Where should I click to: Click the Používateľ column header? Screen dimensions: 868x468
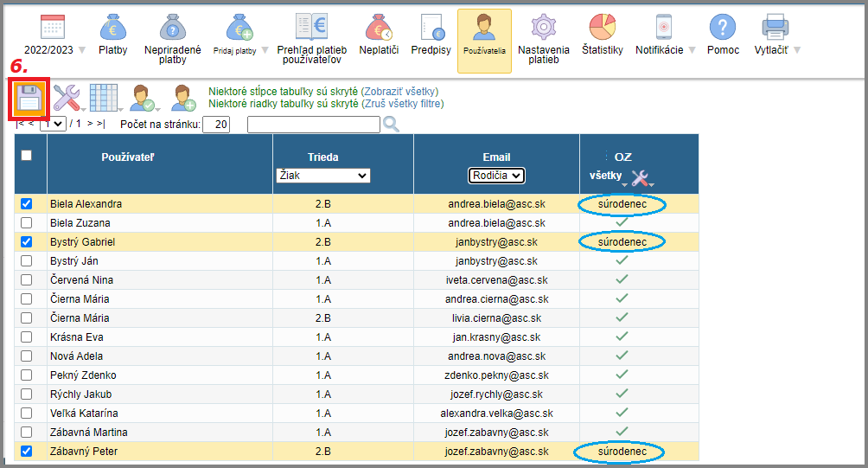[128, 157]
